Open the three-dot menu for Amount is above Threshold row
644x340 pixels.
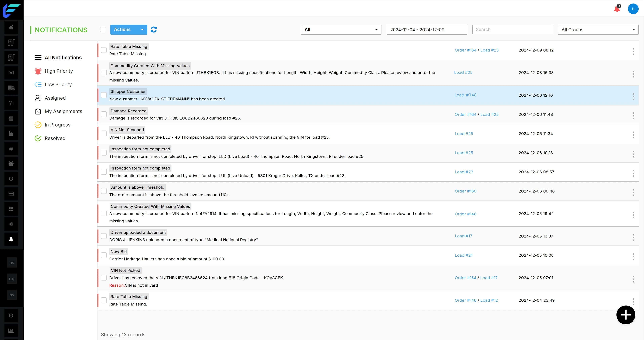click(x=634, y=192)
